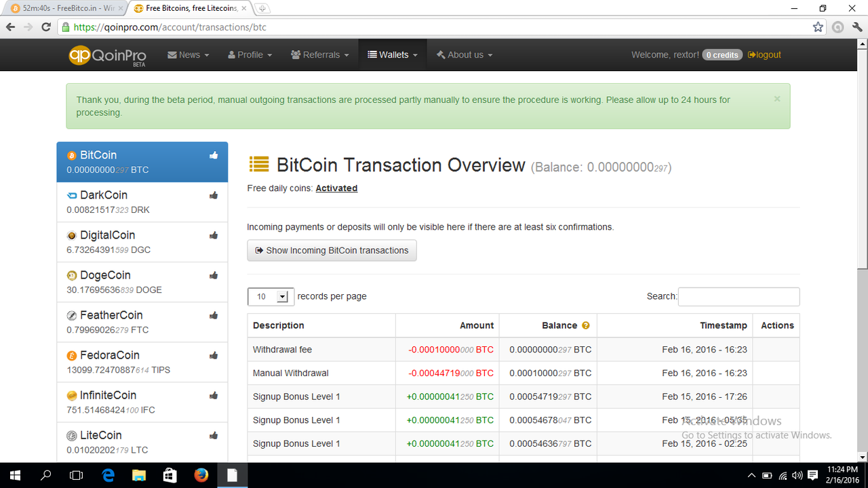
Task: Select DogeCoin wallet in sidebar
Action: [x=142, y=282]
